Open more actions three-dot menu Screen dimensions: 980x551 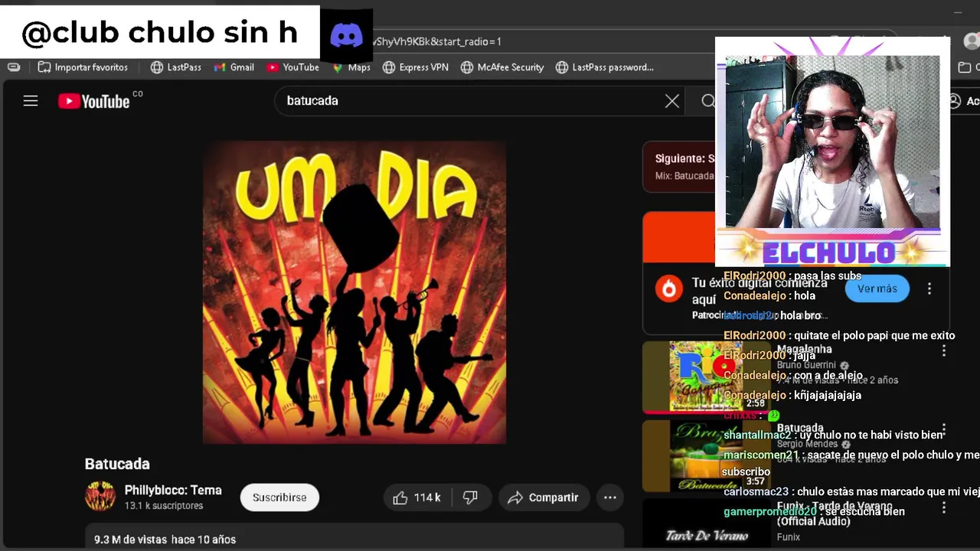[610, 497]
